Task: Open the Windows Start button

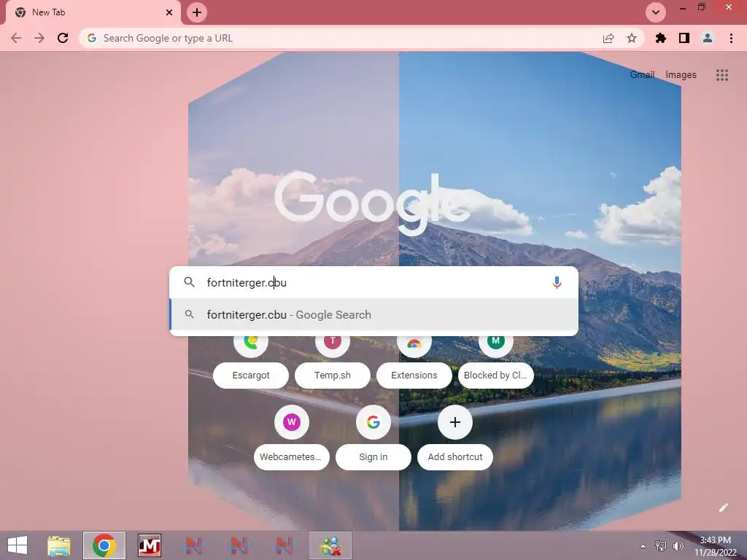Action: tap(18, 545)
